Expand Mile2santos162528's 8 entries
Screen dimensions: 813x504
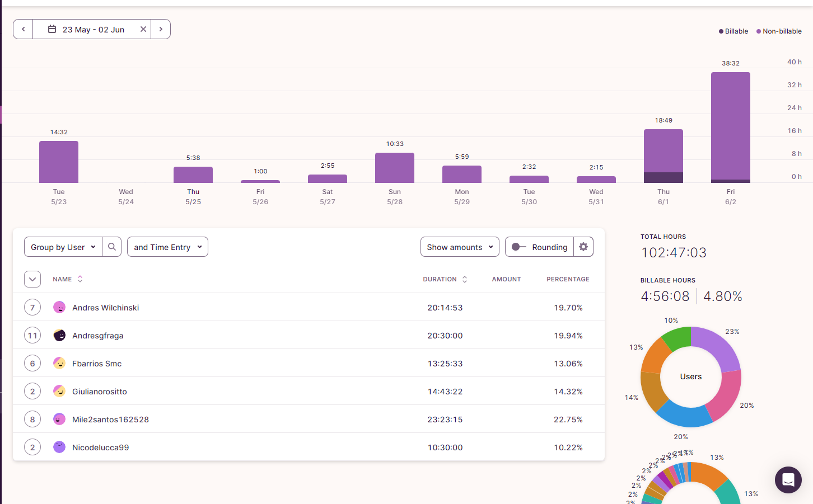pos(32,419)
